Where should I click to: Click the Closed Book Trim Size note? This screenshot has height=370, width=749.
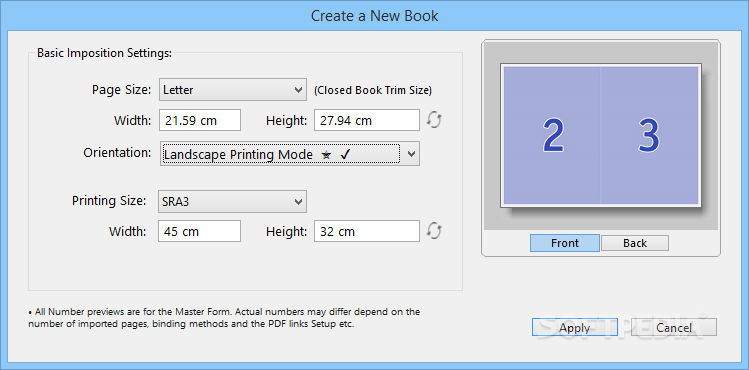373,90
